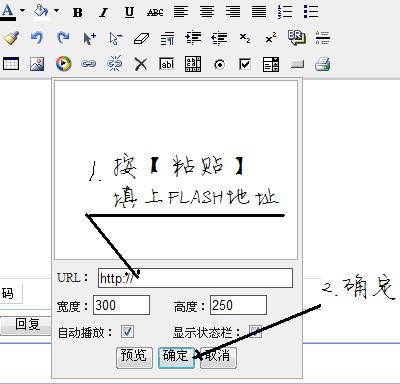The height and width of the screenshot is (384, 400).
Task: Click the 取消 cancel button
Action: pos(218,358)
